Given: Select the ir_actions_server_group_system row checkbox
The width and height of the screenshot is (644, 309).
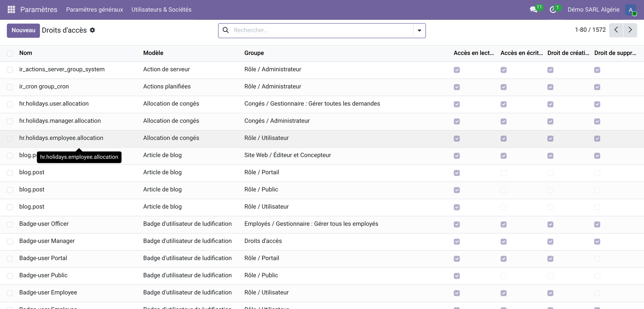Looking at the screenshot, I should (x=10, y=70).
